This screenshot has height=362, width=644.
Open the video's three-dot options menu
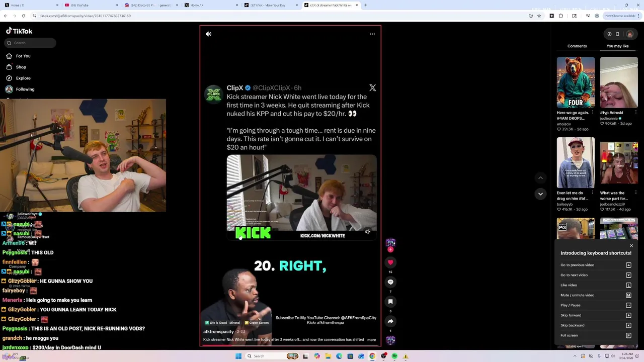[x=372, y=34]
